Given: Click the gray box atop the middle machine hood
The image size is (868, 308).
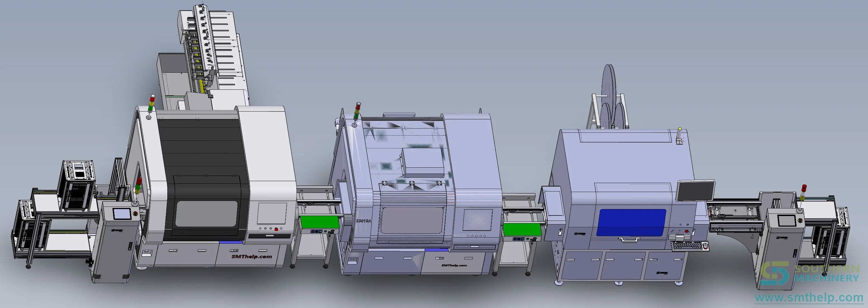Looking at the screenshot, I should [422, 163].
